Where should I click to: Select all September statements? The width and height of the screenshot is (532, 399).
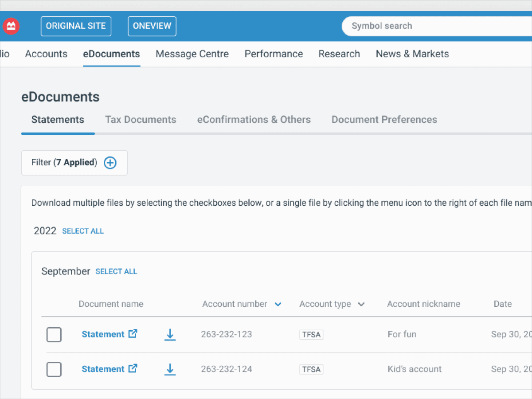[117, 271]
